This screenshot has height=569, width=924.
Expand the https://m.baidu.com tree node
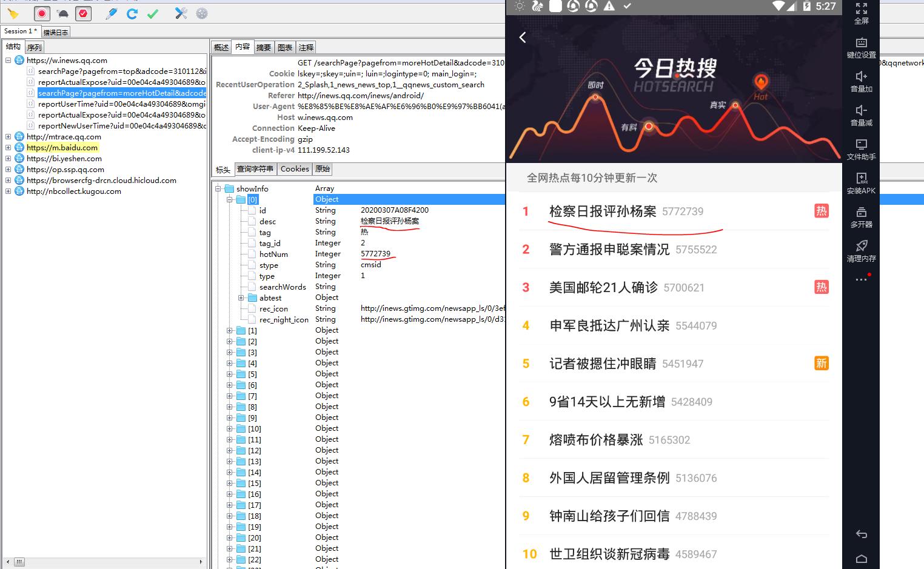8,148
